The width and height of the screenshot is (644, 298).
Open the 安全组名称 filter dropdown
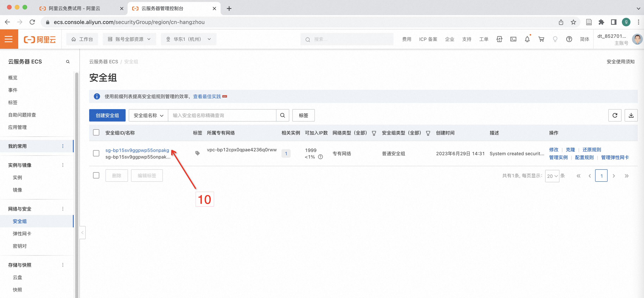(148, 115)
